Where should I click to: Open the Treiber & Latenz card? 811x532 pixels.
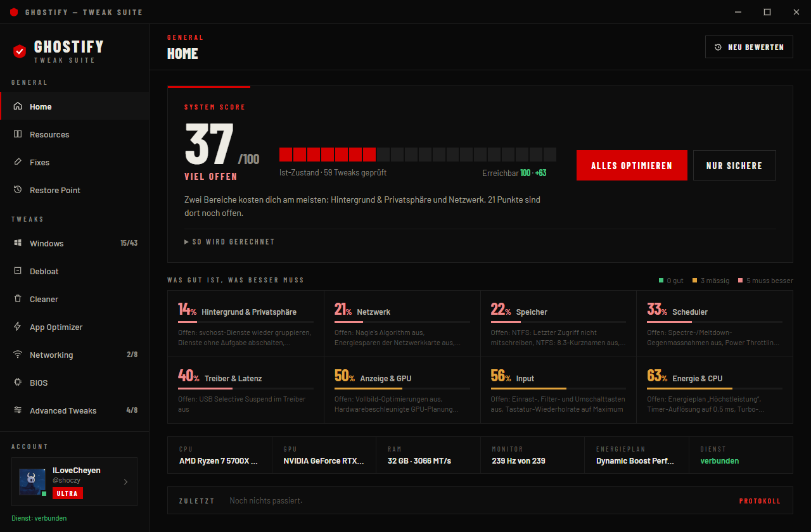246,390
